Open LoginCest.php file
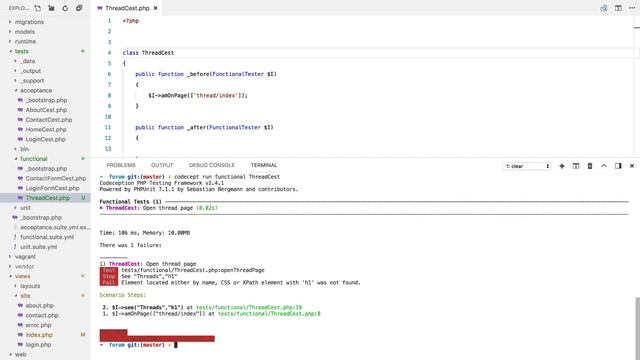This screenshot has height=360, width=640. click(x=45, y=140)
